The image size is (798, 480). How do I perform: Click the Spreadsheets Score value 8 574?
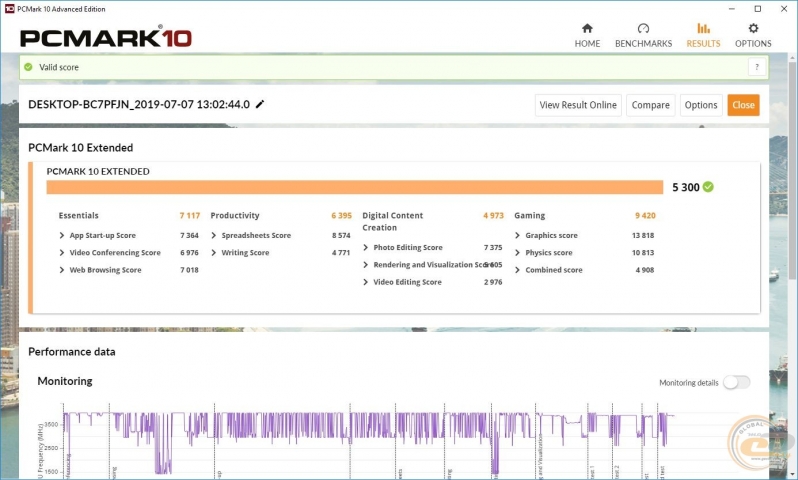click(x=341, y=235)
